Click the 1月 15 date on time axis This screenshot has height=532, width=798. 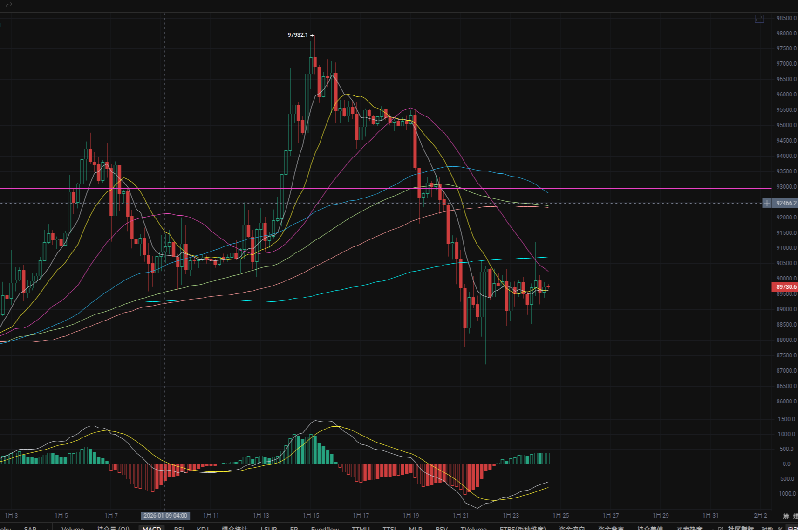pos(311,515)
